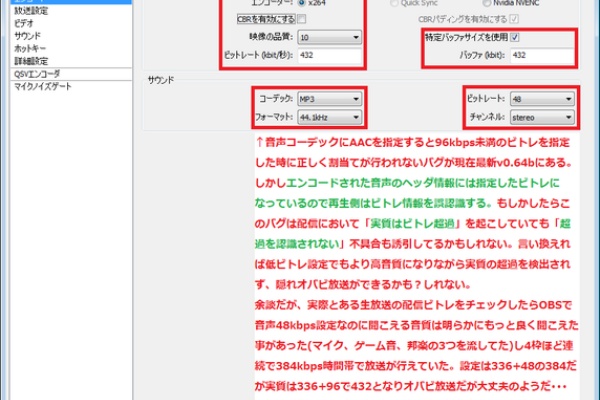Open the チャンネル dropdown showing stereo

coord(542,117)
